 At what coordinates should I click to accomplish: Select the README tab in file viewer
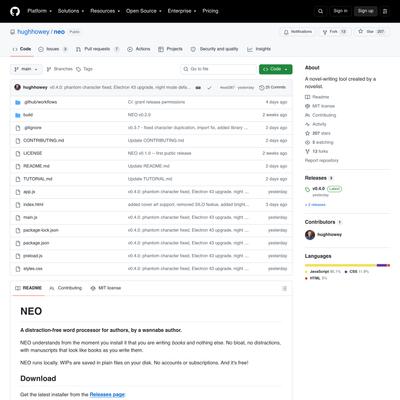[x=28, y=288]
